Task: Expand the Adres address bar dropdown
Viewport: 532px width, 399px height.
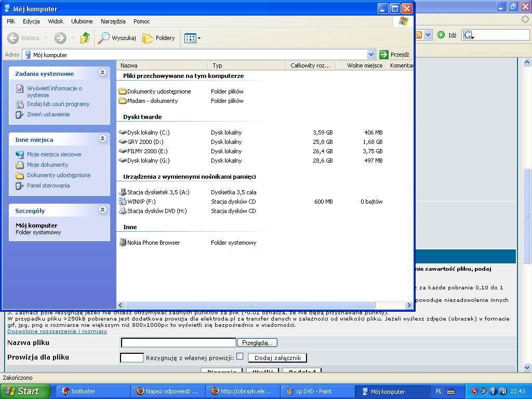Action: 371,54
